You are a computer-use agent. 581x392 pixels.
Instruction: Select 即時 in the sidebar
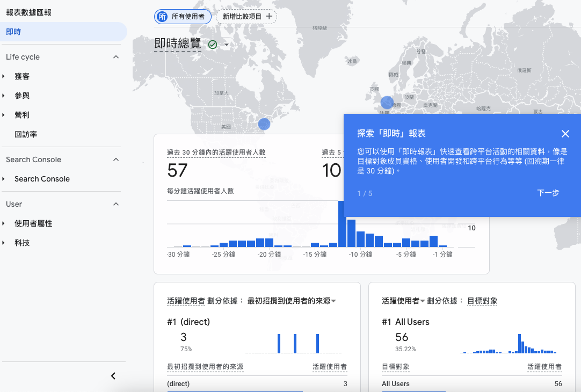tap(14, 32)
